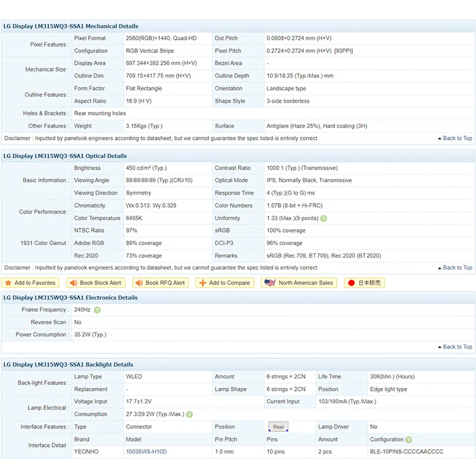Click the help icon beside 240Hz frame frequency
Screen dimensions: 476x476
click(x=97, y=310)
